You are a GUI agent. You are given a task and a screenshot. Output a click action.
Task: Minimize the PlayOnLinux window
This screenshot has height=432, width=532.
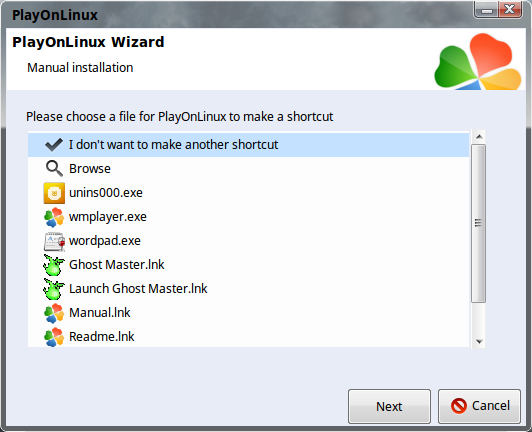pyautogui.click(x=486, y=10)
